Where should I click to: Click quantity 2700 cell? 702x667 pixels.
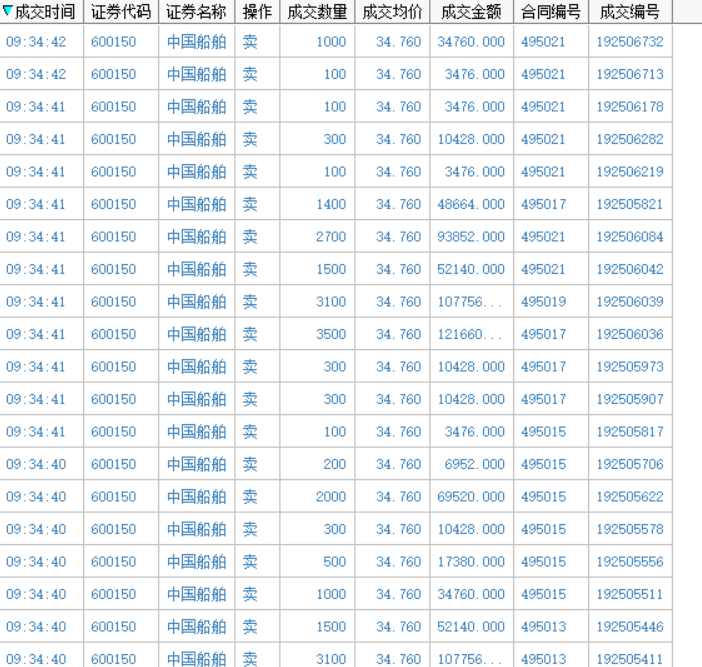click(x=331, y=236)
